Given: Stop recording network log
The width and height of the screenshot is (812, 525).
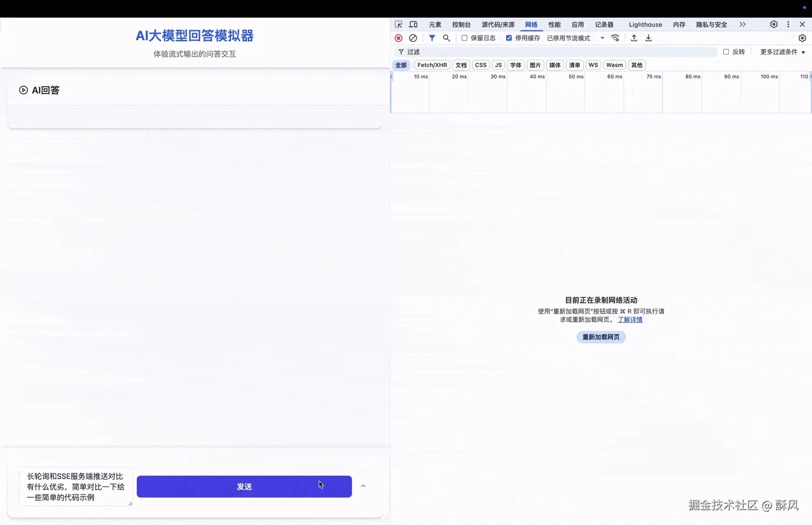Looking at the screenshot, I should [x=398, y=38].
